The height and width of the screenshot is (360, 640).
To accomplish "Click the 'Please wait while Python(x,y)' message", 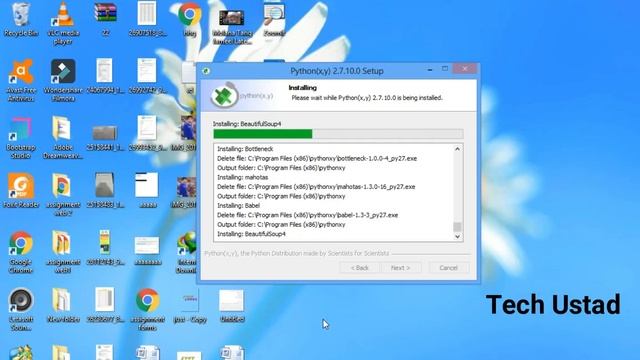I will pos(367,98).
